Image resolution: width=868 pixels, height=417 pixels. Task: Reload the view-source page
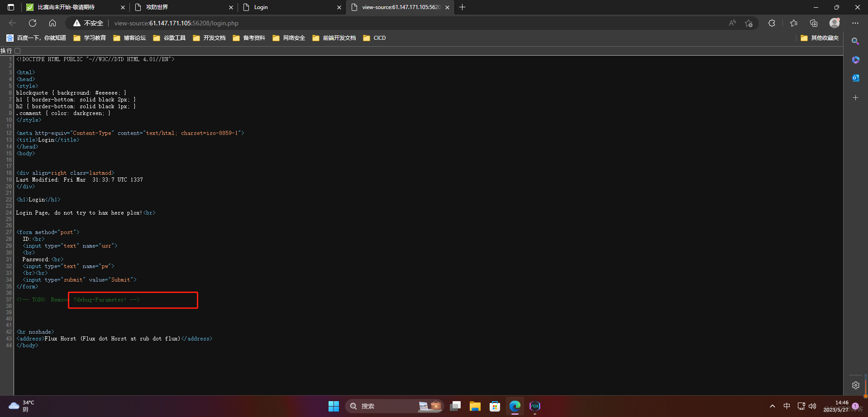33,23
